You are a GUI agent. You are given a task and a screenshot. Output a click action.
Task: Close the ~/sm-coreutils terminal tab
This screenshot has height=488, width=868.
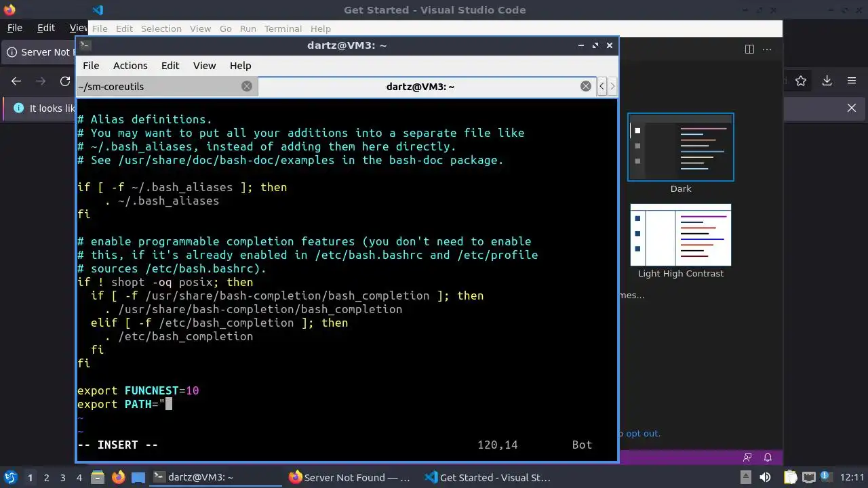247,86
